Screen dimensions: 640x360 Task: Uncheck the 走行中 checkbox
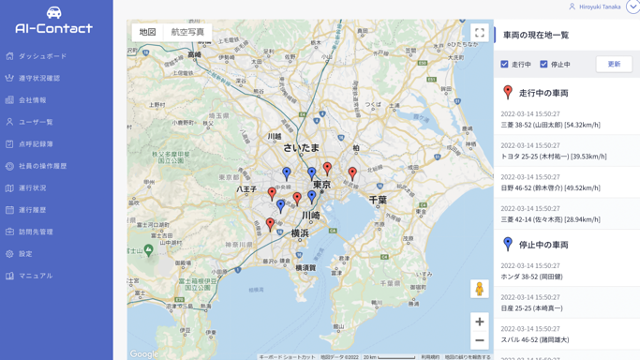504,64
